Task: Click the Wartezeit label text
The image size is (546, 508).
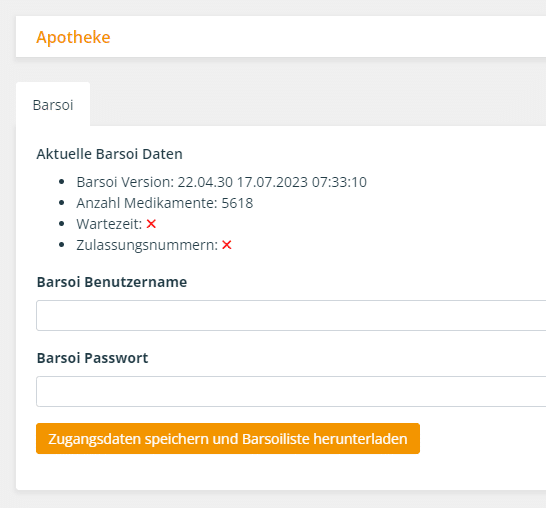Action: pyautogui.click(x=109, y=224)
